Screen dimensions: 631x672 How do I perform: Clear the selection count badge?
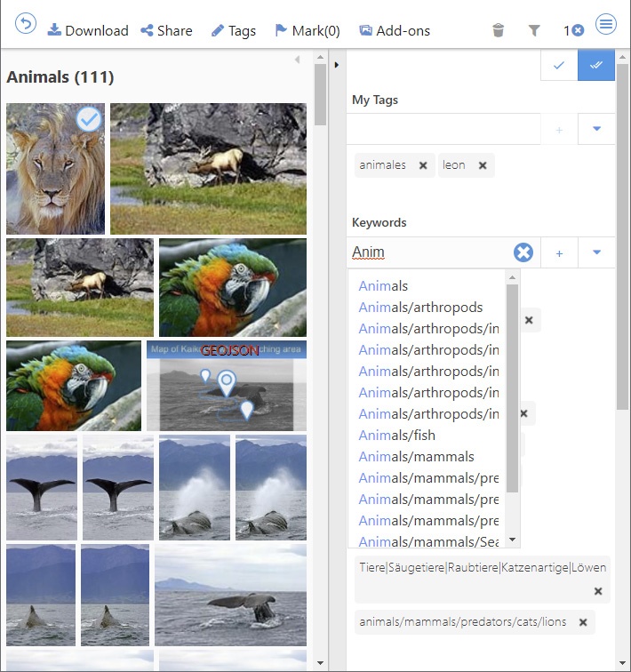pyautogui.click(x=578, y=31)
